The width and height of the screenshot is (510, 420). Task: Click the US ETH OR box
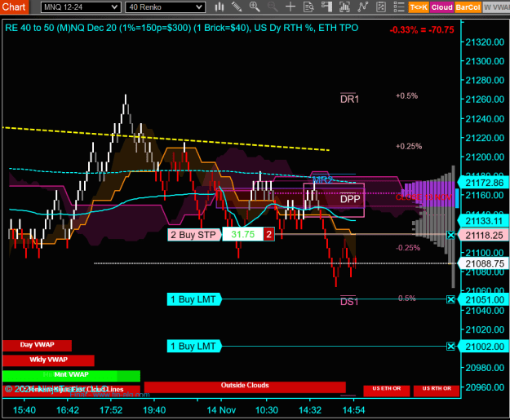coord(387,391)
